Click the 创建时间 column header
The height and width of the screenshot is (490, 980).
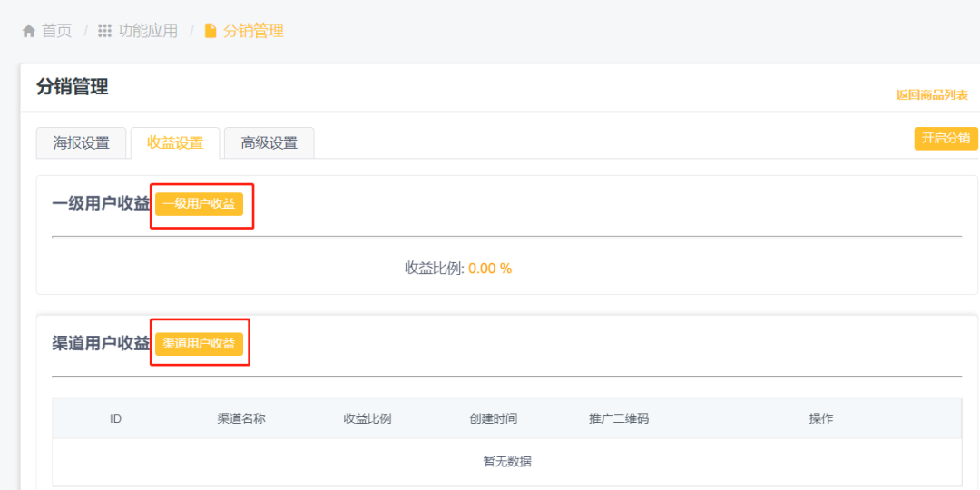494,419
